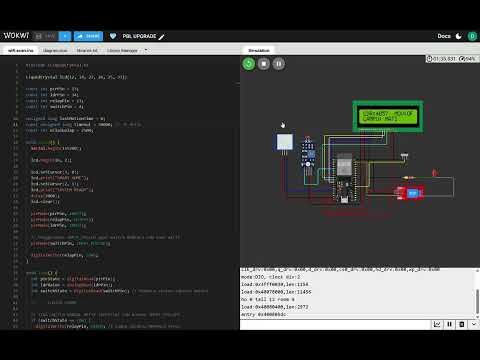Toggle the dark mode moon icon
This screenshot has width=480, height=360.
click(459, 36)
